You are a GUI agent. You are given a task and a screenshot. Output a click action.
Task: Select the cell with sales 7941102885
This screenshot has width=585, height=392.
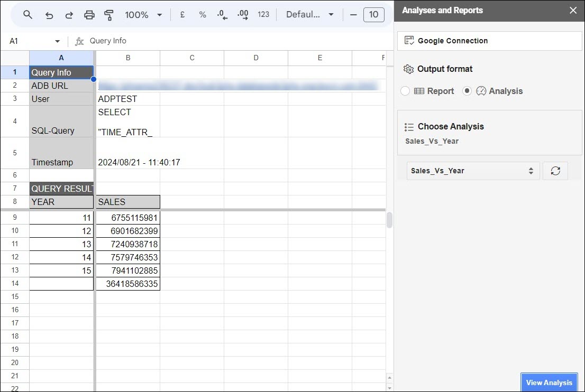[x=128, y=270]
